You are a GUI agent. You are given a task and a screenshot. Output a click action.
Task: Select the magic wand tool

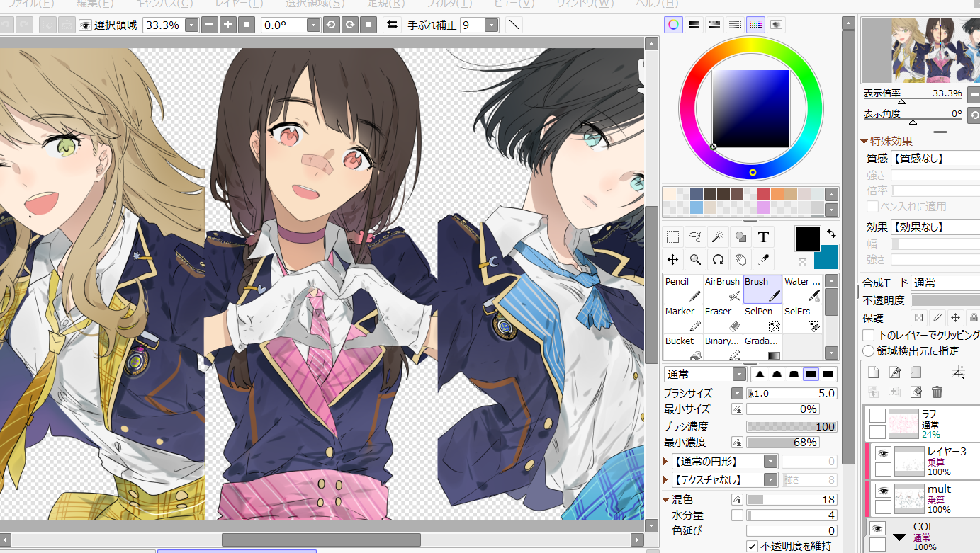[x=718, y=236]
